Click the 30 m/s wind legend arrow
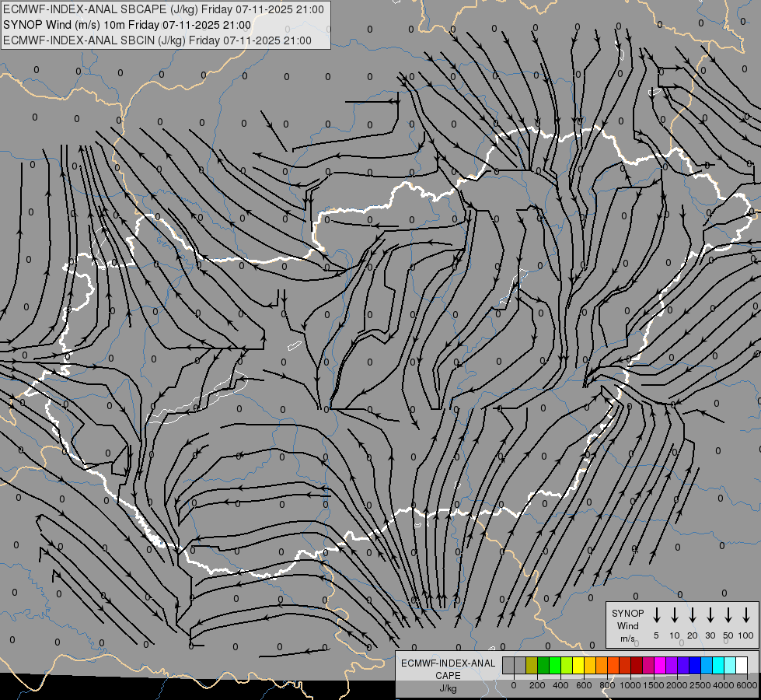 point(710,614)
